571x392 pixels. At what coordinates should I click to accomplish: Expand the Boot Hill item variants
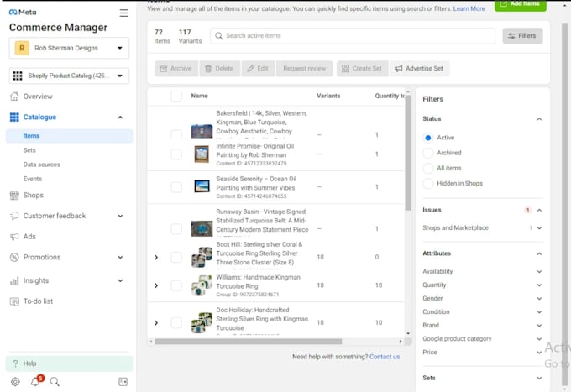pyautogui.click(x=156, y=258)
